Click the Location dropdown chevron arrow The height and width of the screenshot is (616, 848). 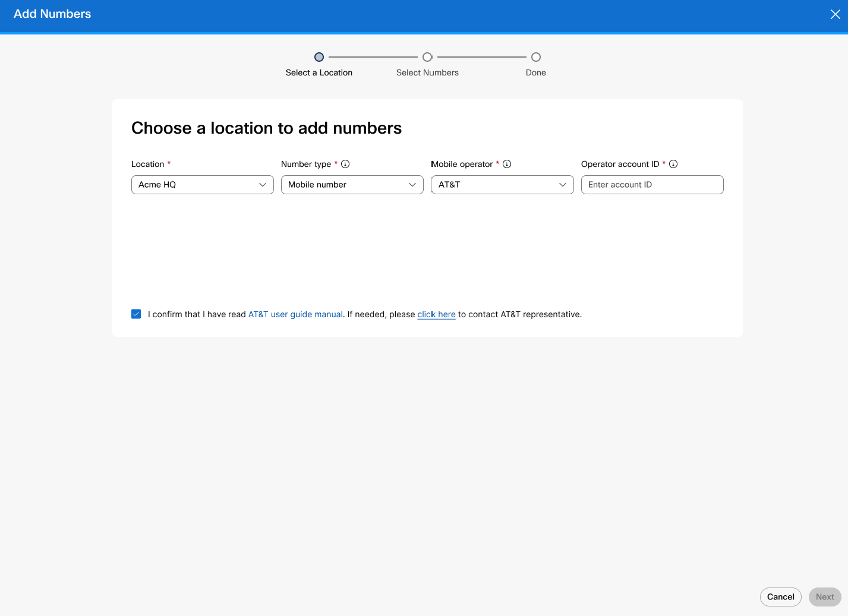(x=263, y=185)
